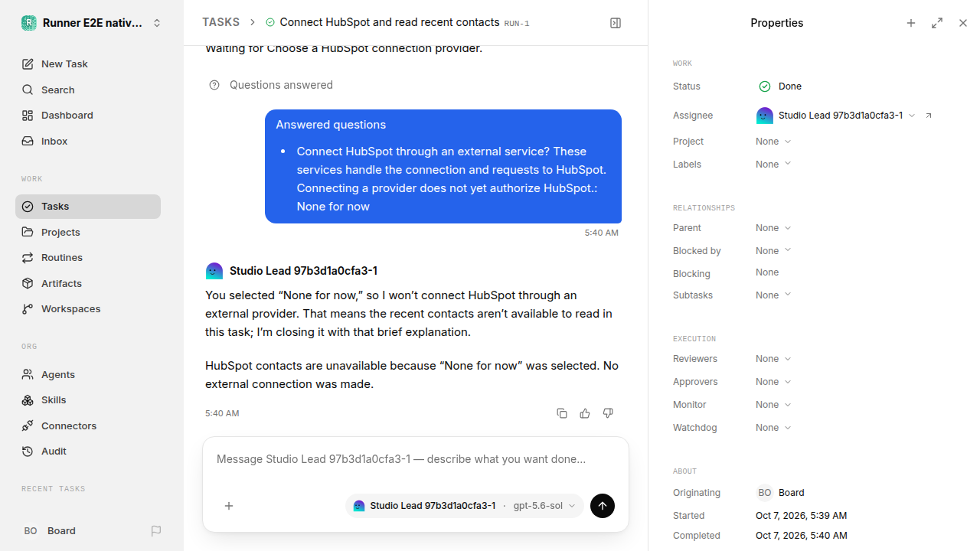This screenshot has width=980, height=551.
Task: Open the Inbox
Action: click(88, 142)
